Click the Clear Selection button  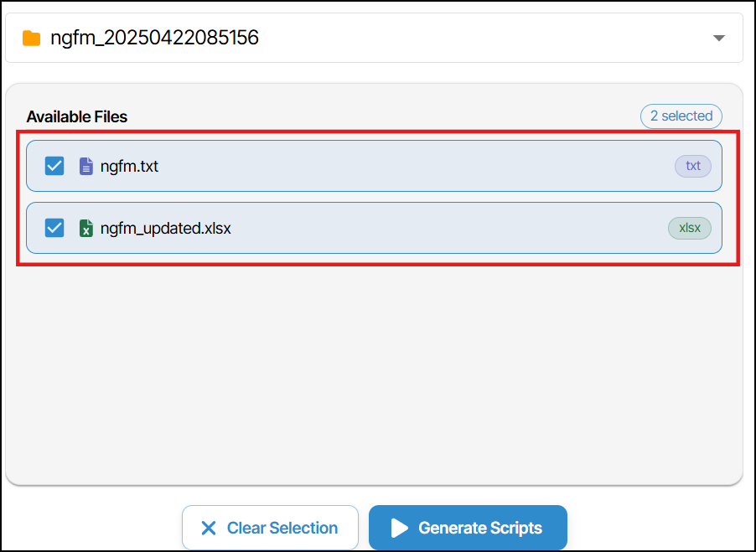(270, 528)
